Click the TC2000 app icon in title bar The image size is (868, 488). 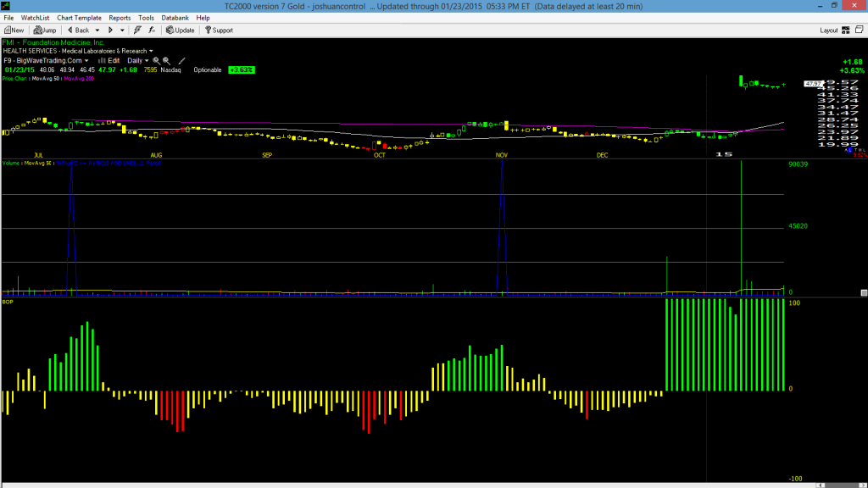tap(6, 6)
